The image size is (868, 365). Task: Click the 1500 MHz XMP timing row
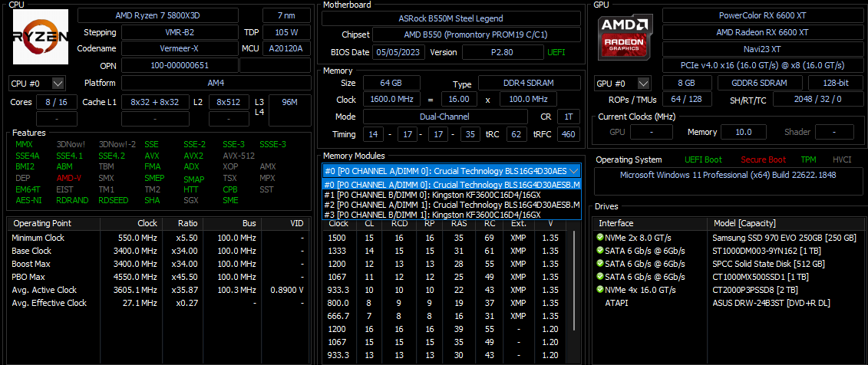coord(446,238)
